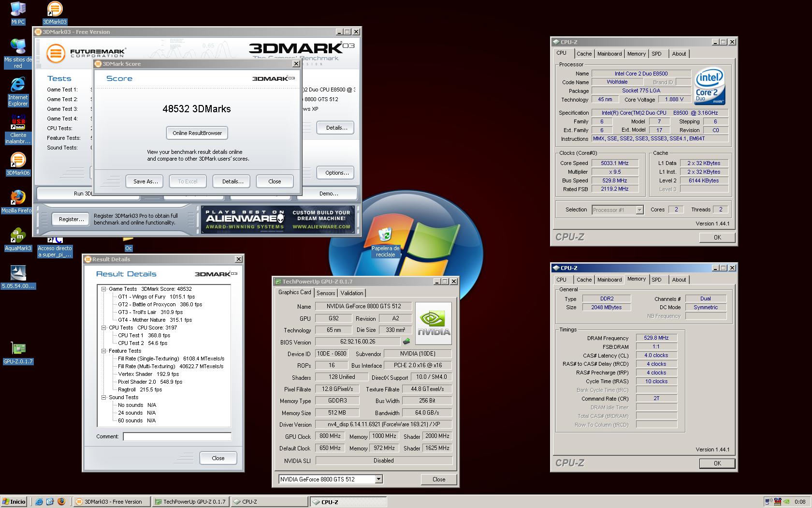Open the 3DMark06 desktop shortcut
This screenshot has width=812, height=508.
(x=18, y=164)
